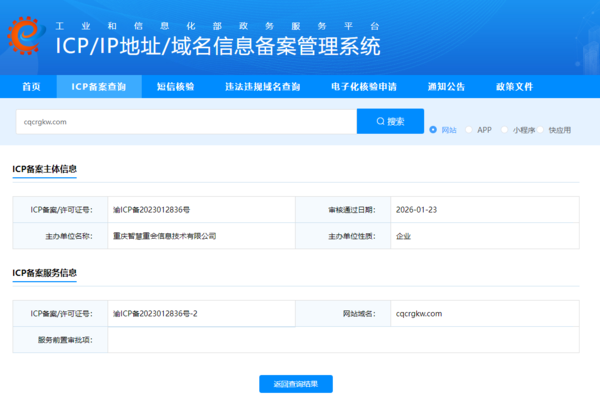Click the service number 渝ICP备2023012836号-2

tap(155, 313)
